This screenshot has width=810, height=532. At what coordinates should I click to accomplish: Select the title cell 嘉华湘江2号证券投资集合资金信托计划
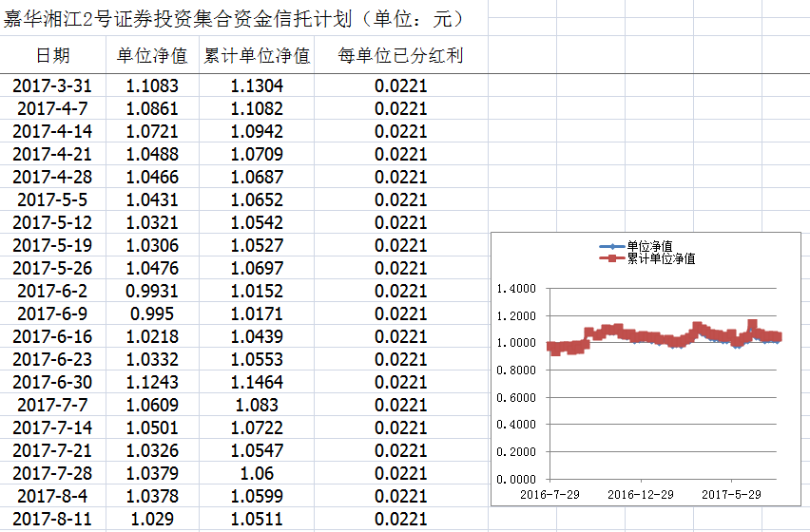click(233, 18)
